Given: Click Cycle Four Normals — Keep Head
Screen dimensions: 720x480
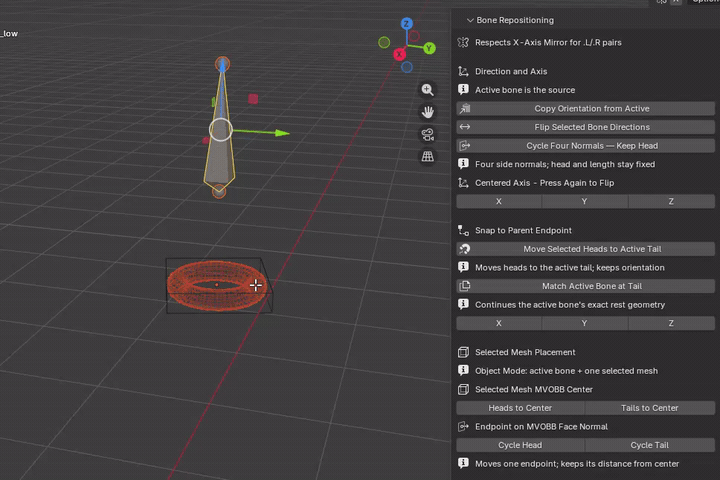Looking at the screenshot, I should click(585, 146).
